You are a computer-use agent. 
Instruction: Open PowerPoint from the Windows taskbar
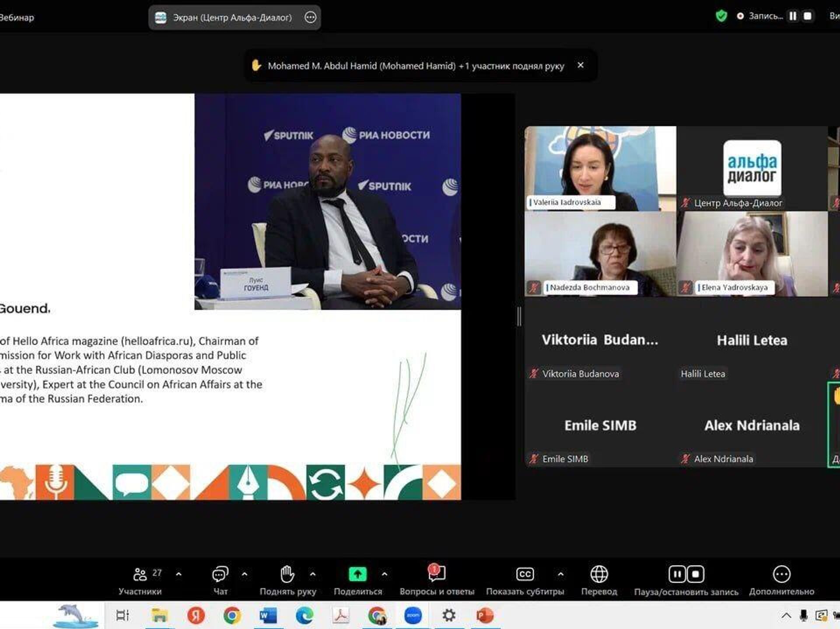(485, 615)
